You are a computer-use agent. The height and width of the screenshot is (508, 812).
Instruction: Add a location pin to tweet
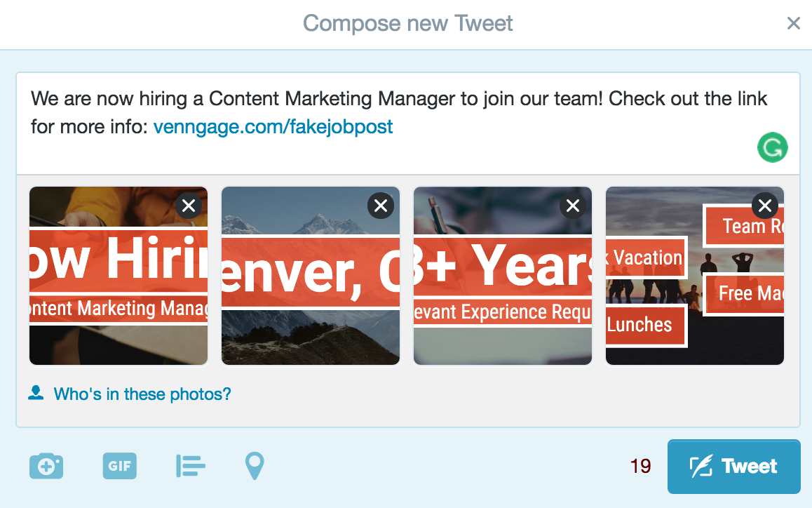(255, 466)
